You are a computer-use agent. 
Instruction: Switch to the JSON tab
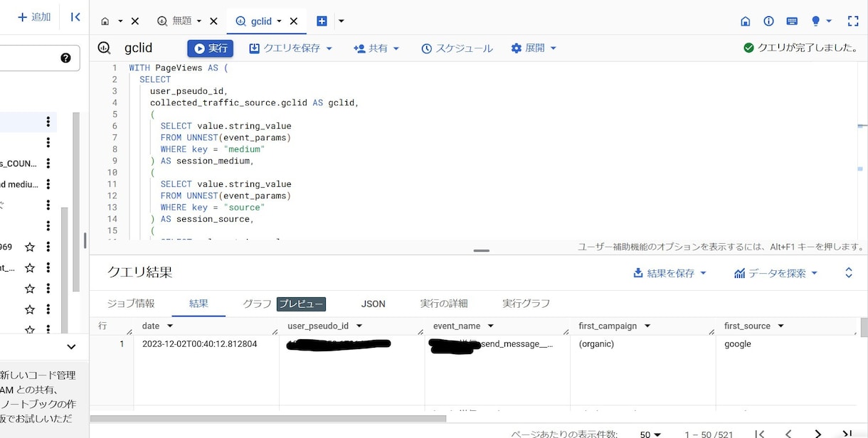pos(373,304)
